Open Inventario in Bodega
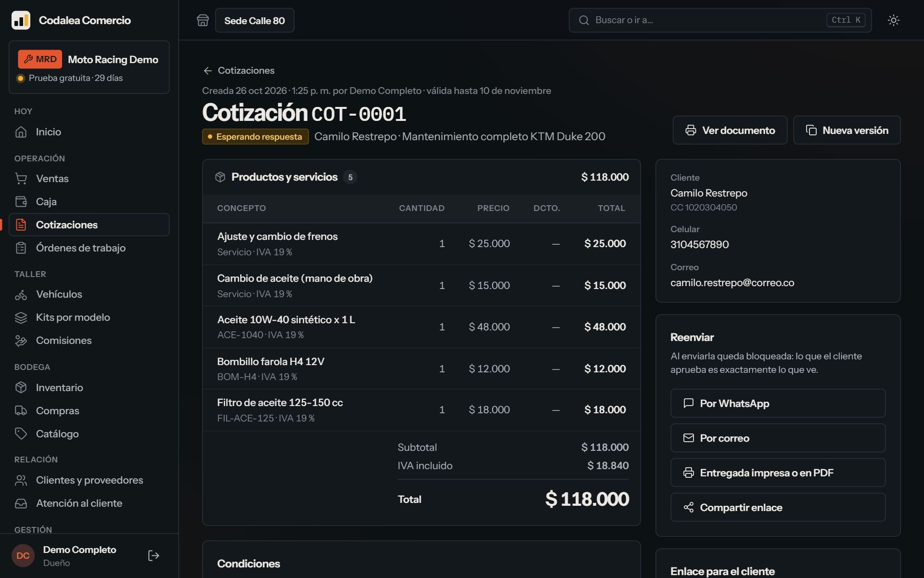 89,388
